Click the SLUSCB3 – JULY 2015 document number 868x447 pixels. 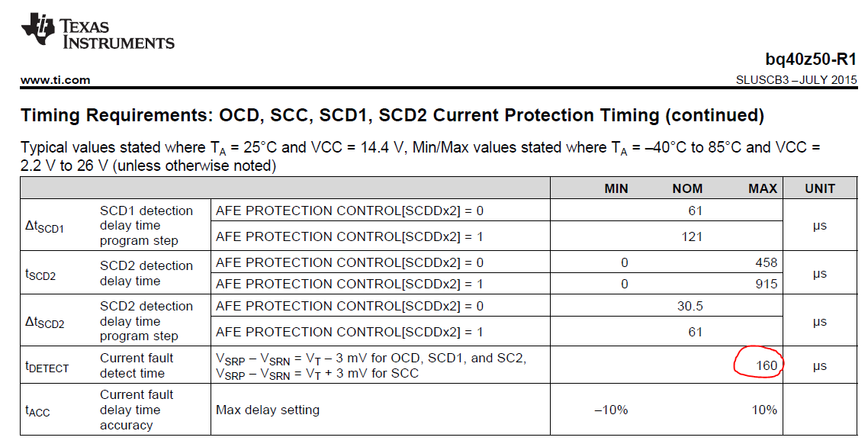coord(796,80)
